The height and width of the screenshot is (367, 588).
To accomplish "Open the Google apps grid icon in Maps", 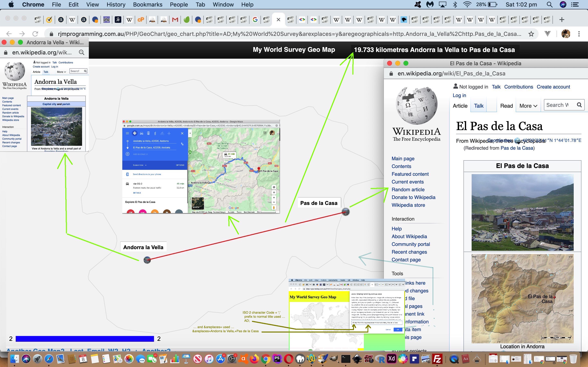I will coord(265,133).
